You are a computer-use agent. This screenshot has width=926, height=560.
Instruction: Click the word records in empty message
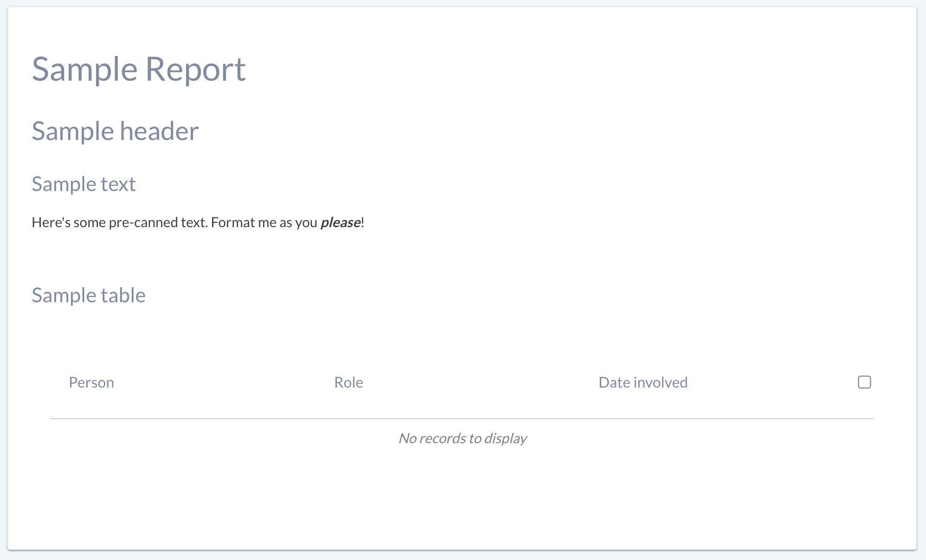443,438
